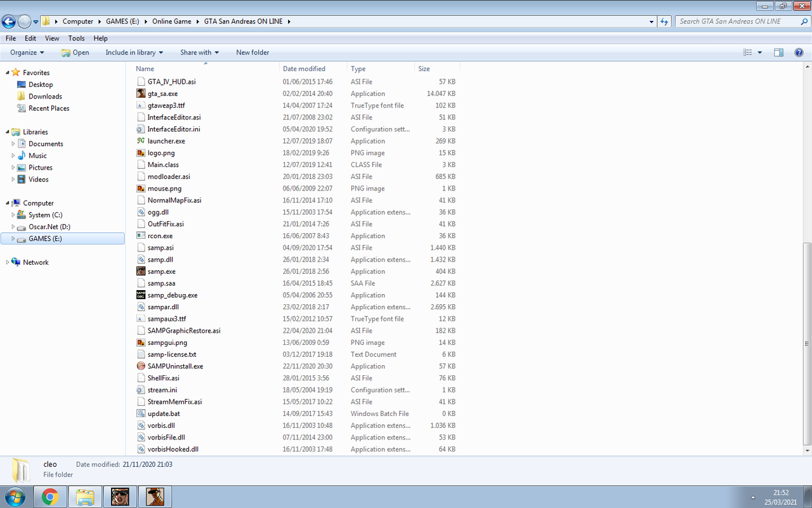Click the Open toolbar button

click(x=75, y=53)
